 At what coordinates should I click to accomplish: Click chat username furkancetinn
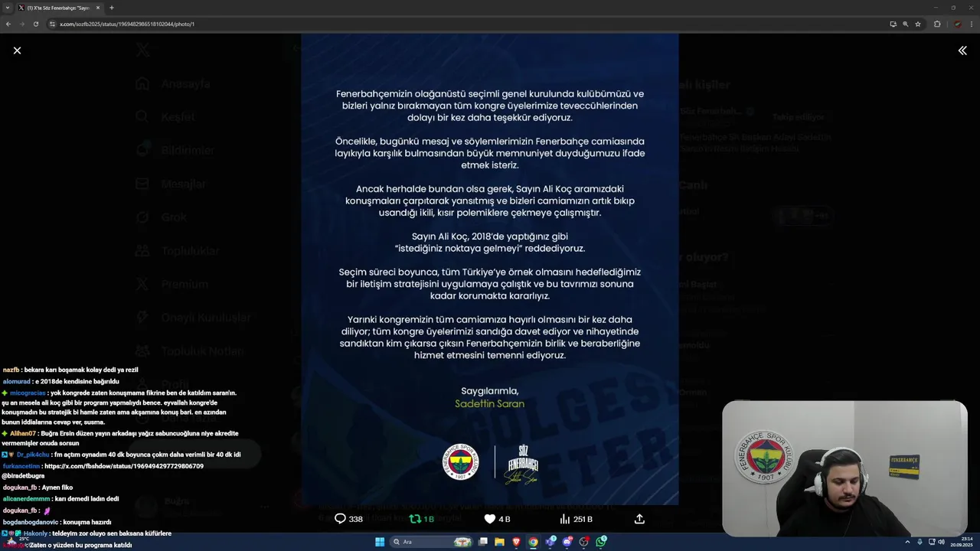(21, 466)
